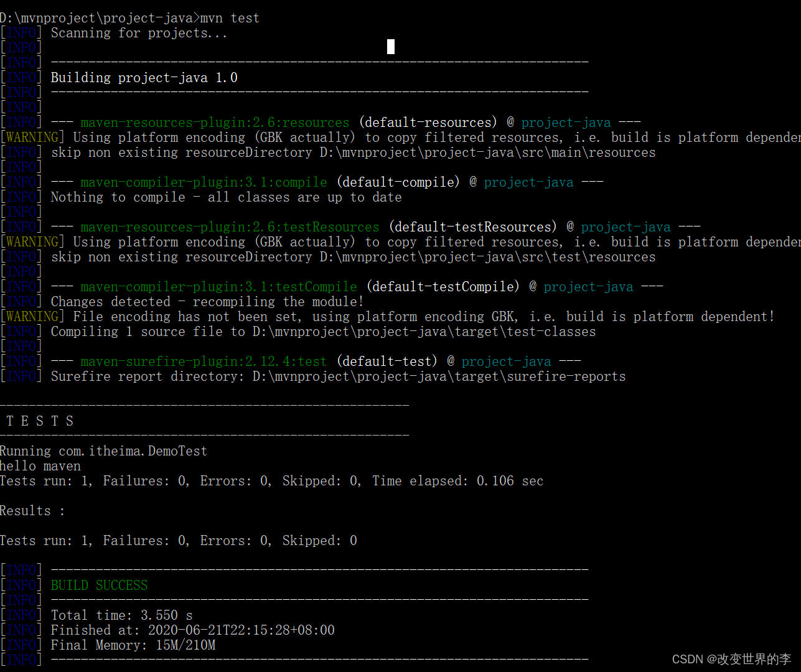Click 'Scanning for projects...' line
801x672 pixels.
click(139, 33)
